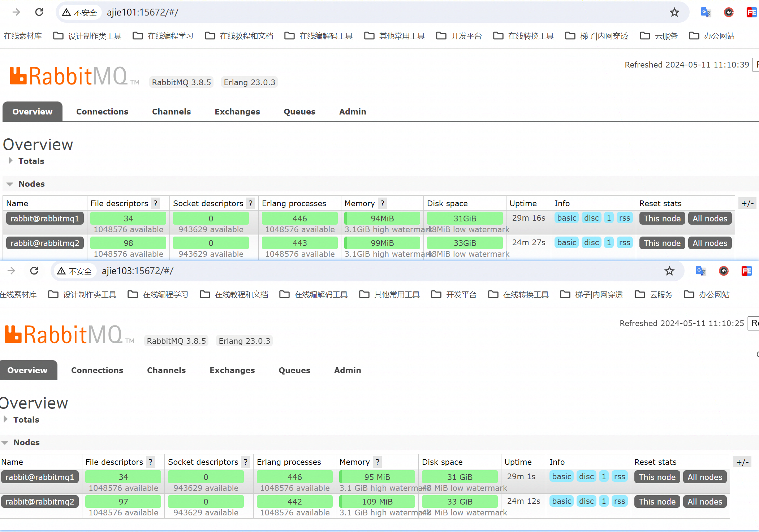
Task: Open the FE helper extension in ajie101 window
Action: click(x=752, y=12)
